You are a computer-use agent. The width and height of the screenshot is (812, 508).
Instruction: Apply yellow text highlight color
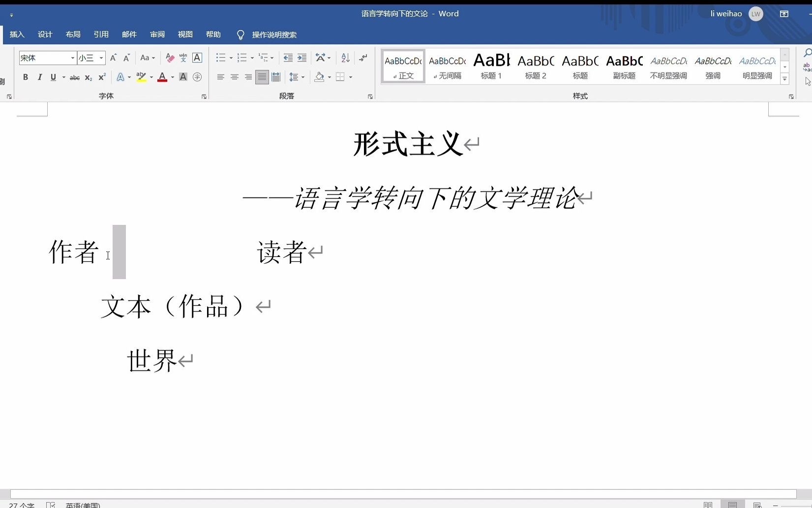click(141, 77)
